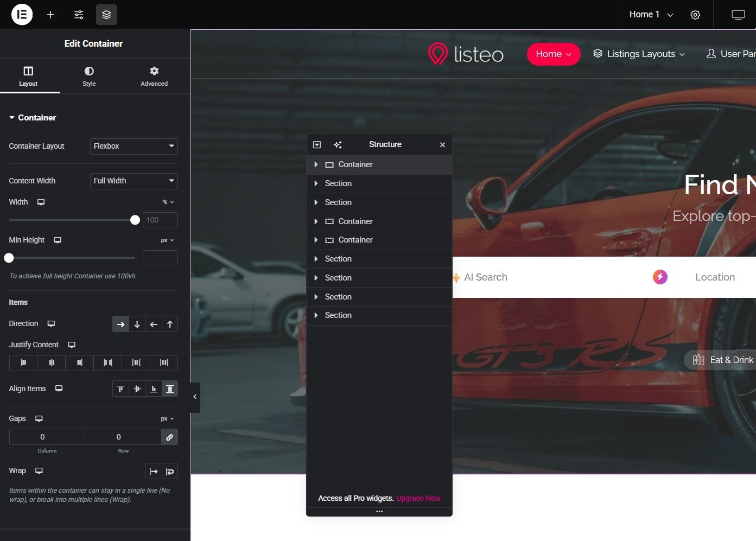Screen dimensions: 756x541
Task: Toggle the Structure layers icon
Action: 106,15
